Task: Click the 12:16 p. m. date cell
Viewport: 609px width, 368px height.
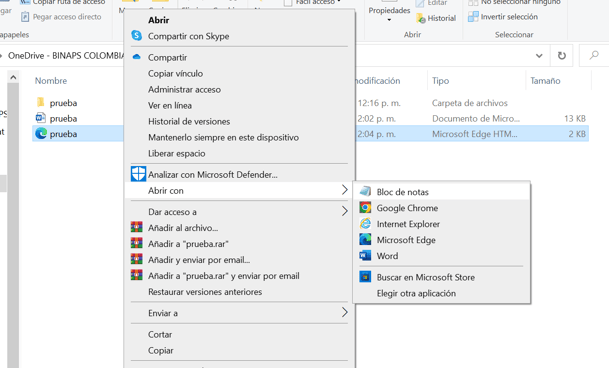Action: tap(379, 103)
